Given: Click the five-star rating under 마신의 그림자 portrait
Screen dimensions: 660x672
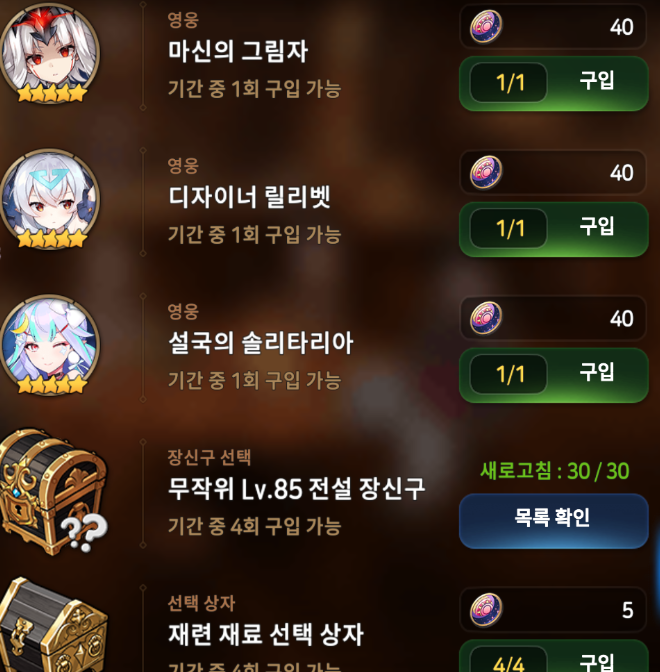Looking at the screenshot, I should pos(51,93).
